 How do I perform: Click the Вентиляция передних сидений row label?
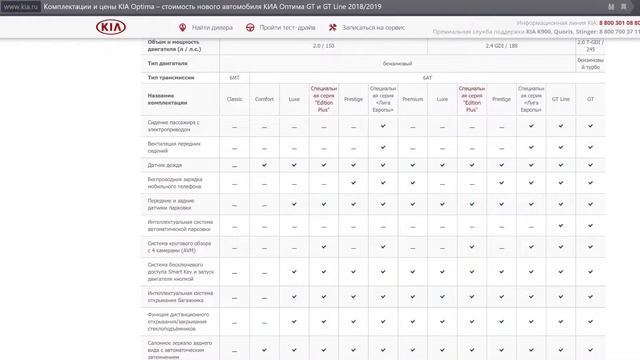(x=174, y=147)
